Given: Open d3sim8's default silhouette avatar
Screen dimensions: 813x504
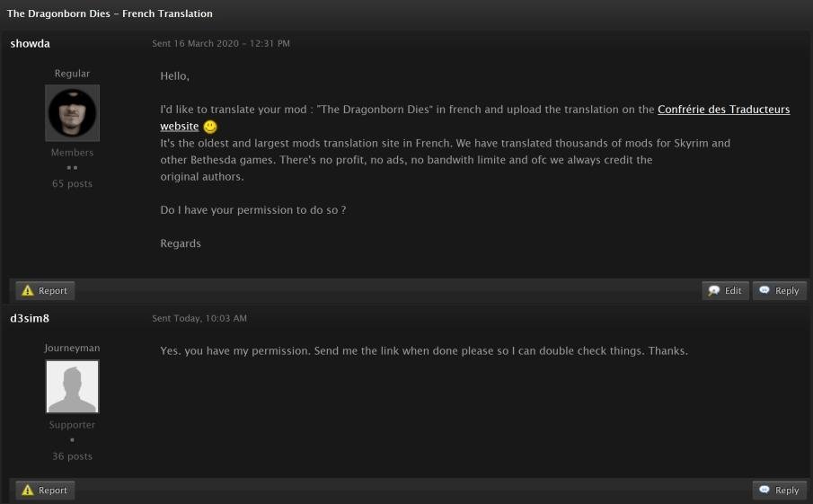Looking at the screenshot, I should pos(72,387).
